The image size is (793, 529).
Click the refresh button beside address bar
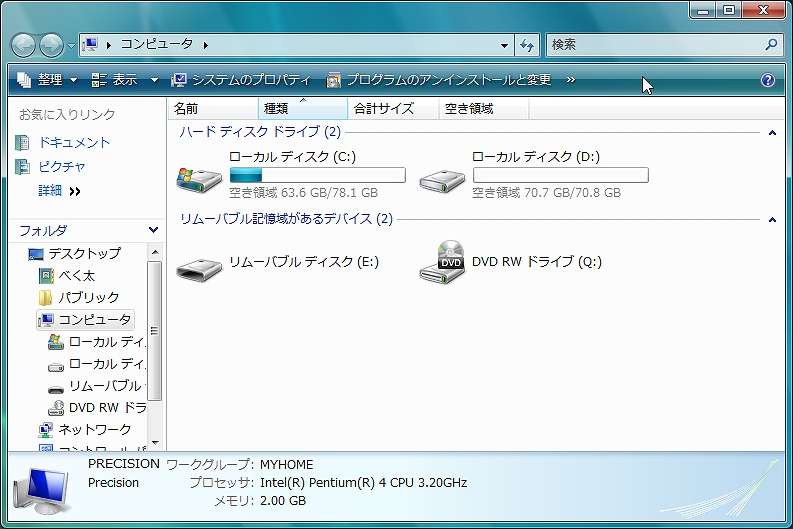click(528, 45)
